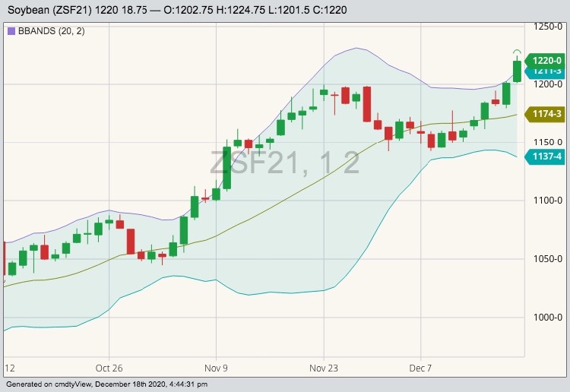Click the Oct 26 date axis label
Screen dimensions: 570x392
109,368
